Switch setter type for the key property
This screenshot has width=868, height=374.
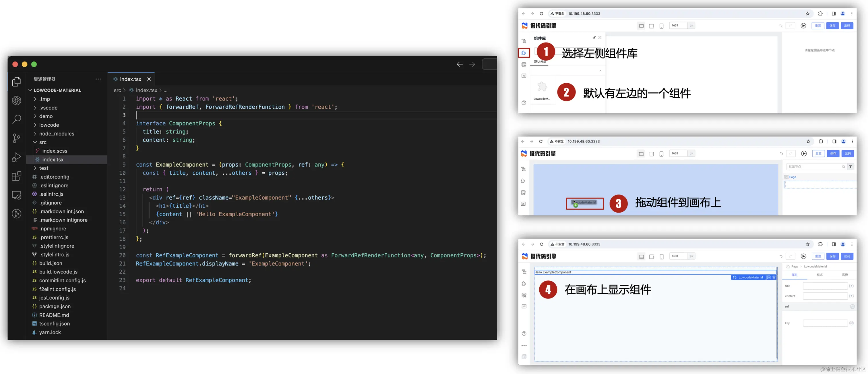[x=851, y=323]
